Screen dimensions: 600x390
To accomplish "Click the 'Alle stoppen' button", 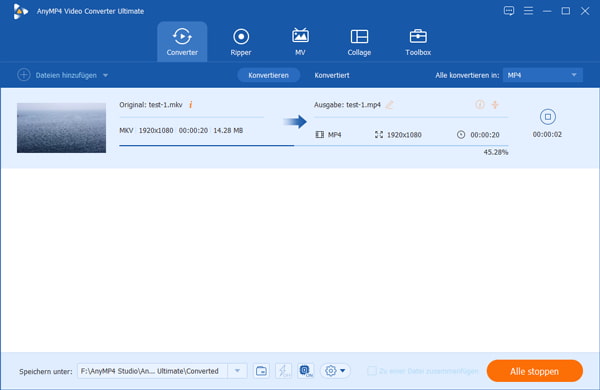I will click(x=535, y=371).
